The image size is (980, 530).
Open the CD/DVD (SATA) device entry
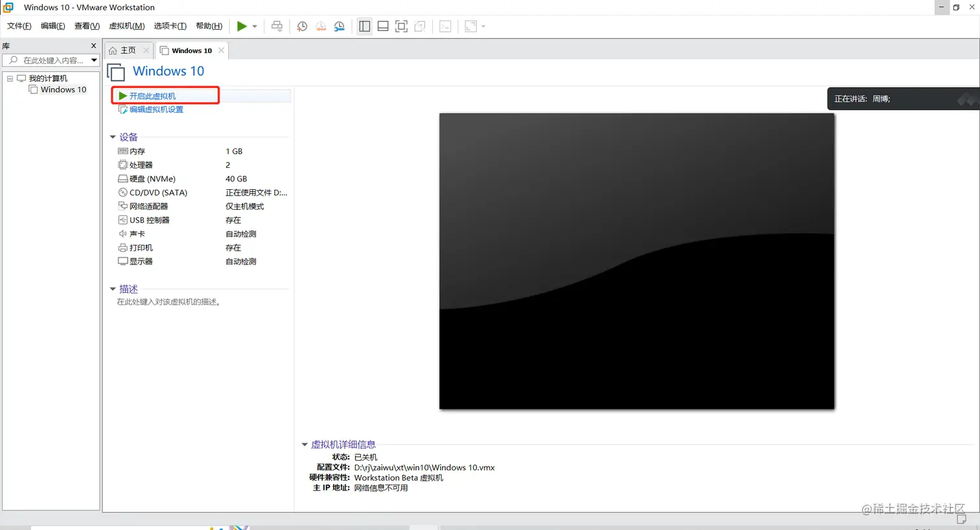[158, 192]
